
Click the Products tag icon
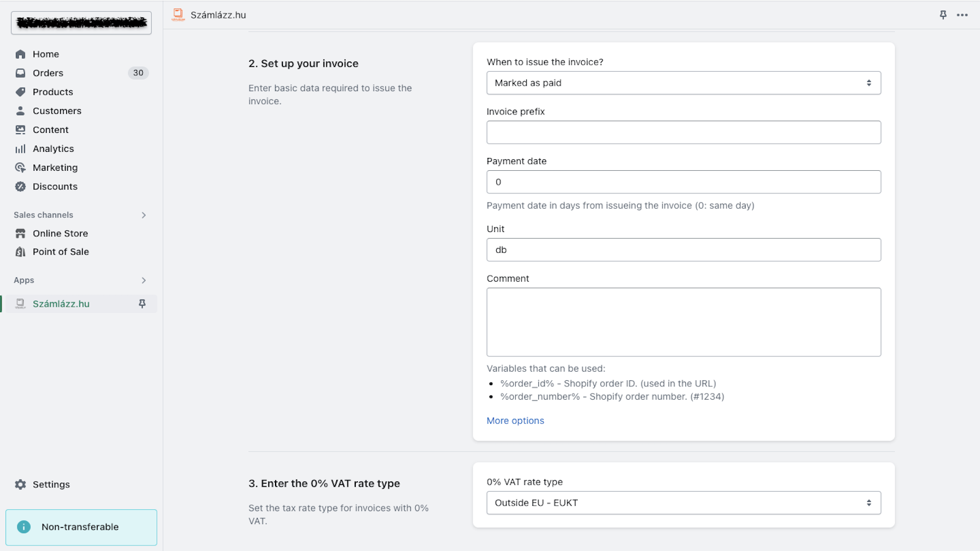20,92
